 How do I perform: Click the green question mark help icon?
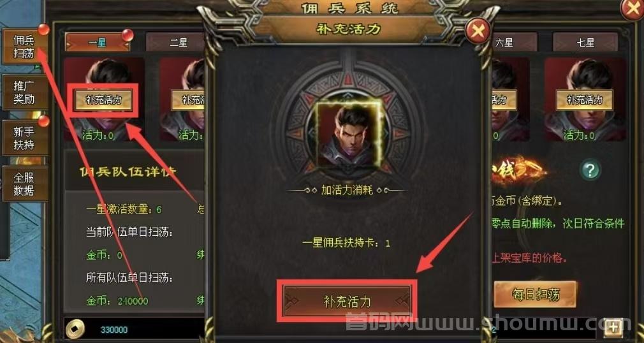click(x=590, y=170)
